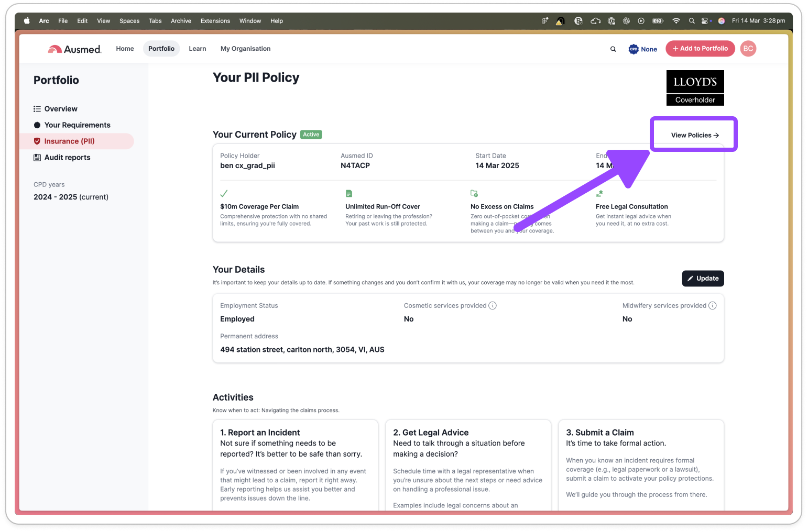Viewport: 808px width, 532px height.
Task: Switch to the Portfolio tab
Action: click(161, 49)
